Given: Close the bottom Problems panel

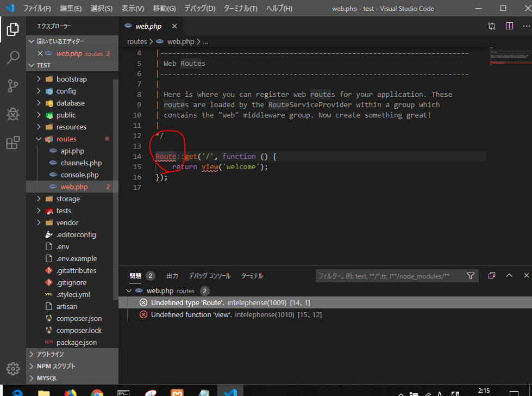Looking at the screenshot, I should (526, 275).
